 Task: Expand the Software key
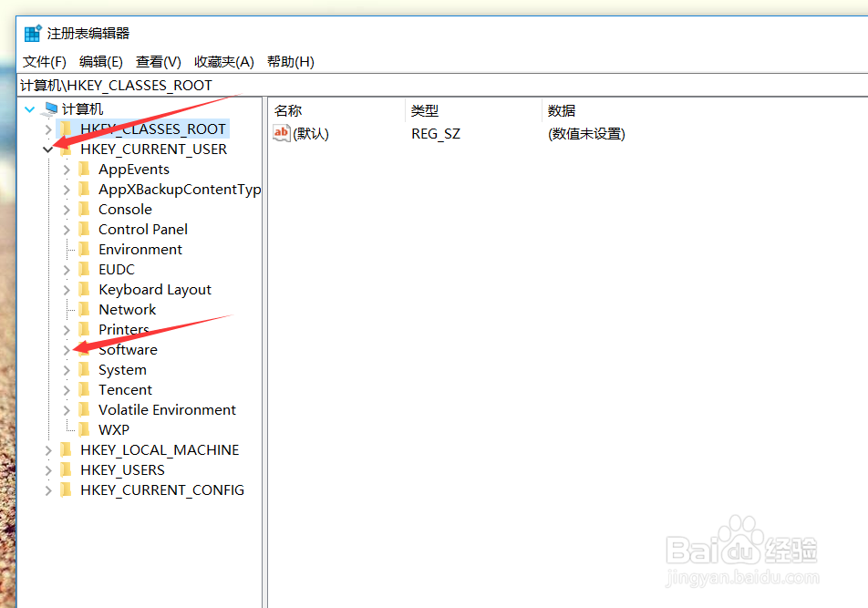coord(65,349)
